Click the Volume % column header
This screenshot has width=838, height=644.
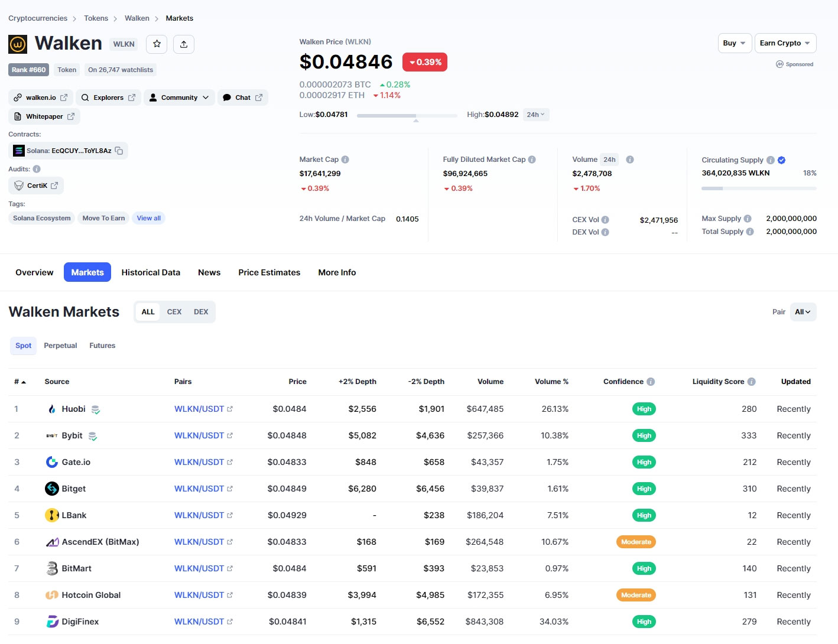click(551, 382)
